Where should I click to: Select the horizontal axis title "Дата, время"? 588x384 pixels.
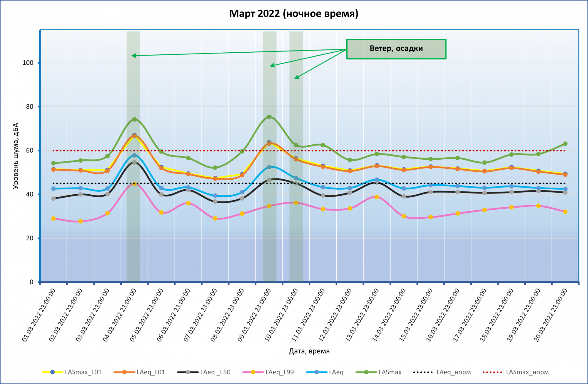tap(309, 351)
